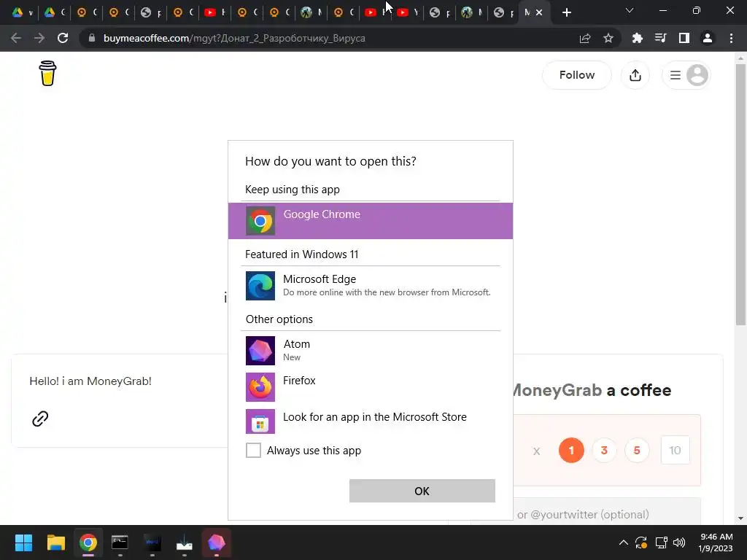Image resolution: width=747 pixels, height=560 pixels.
Task: Reload the buymeacoffee page
Action: [63, 38]
